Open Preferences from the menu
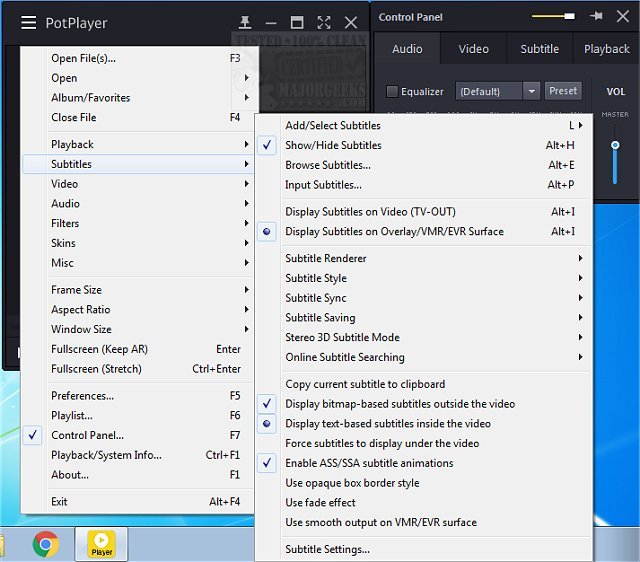 point(82,396)
